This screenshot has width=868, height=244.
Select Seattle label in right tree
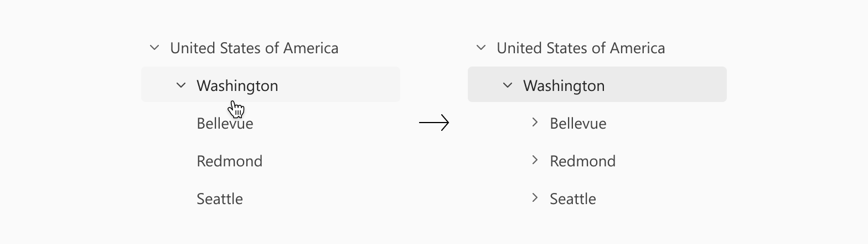(x=573, y=199)
